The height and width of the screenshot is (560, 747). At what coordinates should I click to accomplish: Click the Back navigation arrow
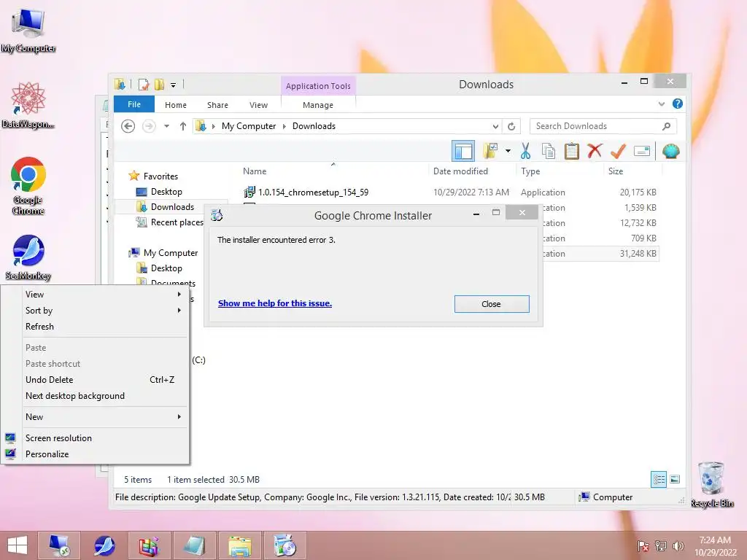tap(128, 126)
